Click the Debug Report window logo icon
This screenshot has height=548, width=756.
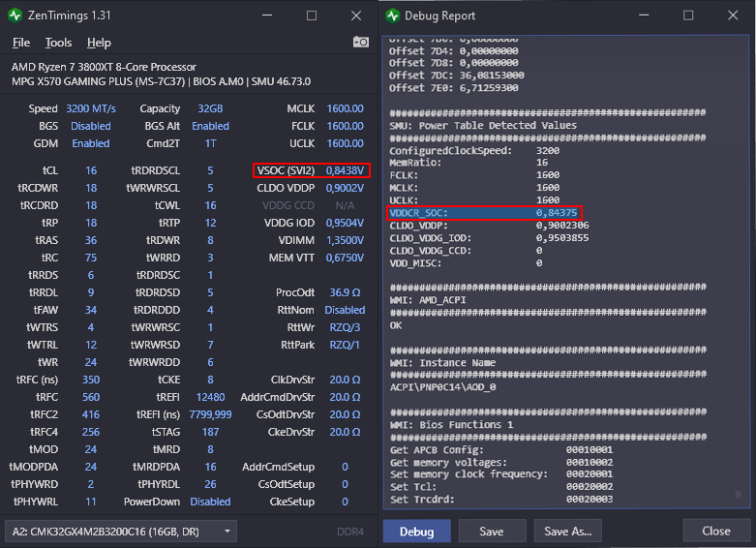(x=392, y=15)
